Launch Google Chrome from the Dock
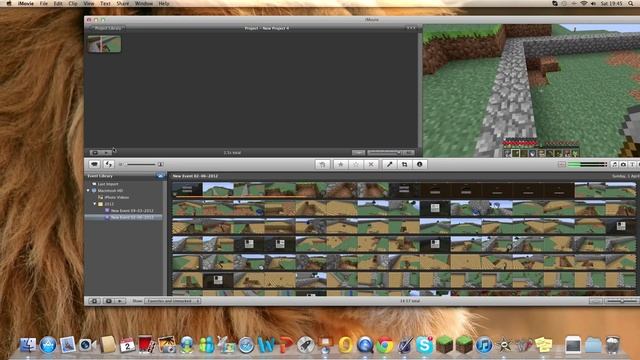Viewport: 640px width, 360px height. pyautogui.click(x=384, y=345)
